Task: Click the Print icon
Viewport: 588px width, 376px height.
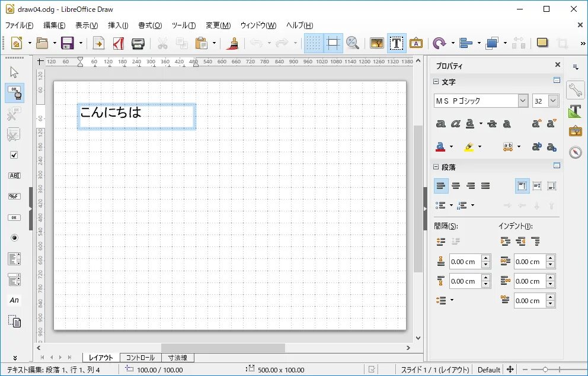Action: pyautogui.click(x=138, y=43)
